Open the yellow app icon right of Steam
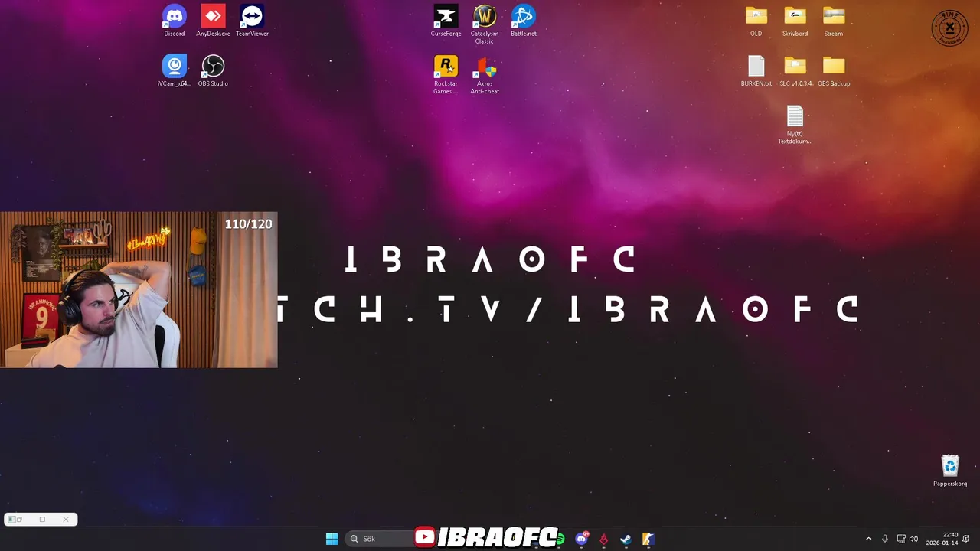The image size is (980, 551). click(648, 539)
